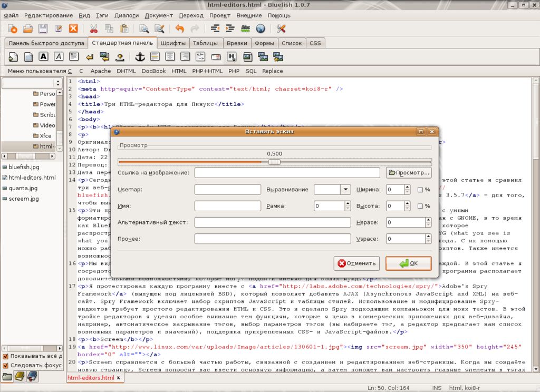Enable the percent checkbox next to Высота
The height and width of the screenshot is (392, 540).
pos(420,206)
